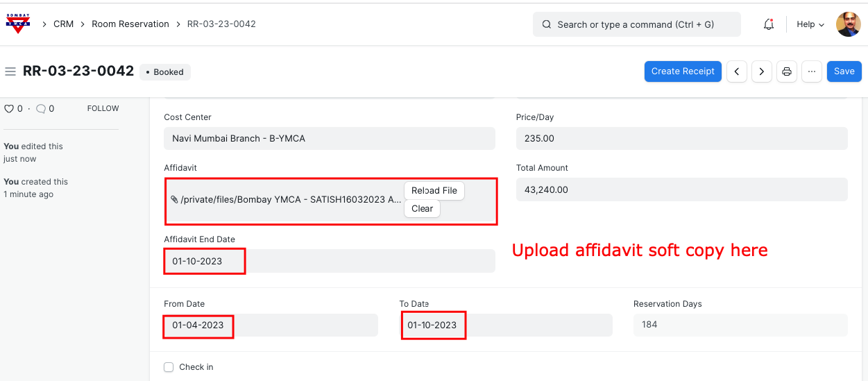
Task: Clear the attached affidavit file
Action: point(422,208)
